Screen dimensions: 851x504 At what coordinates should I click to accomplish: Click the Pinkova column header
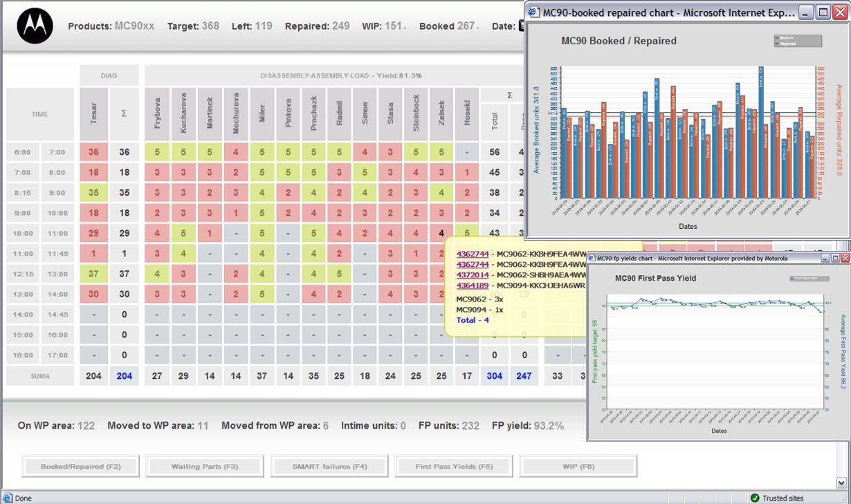(x=289, y=114)
